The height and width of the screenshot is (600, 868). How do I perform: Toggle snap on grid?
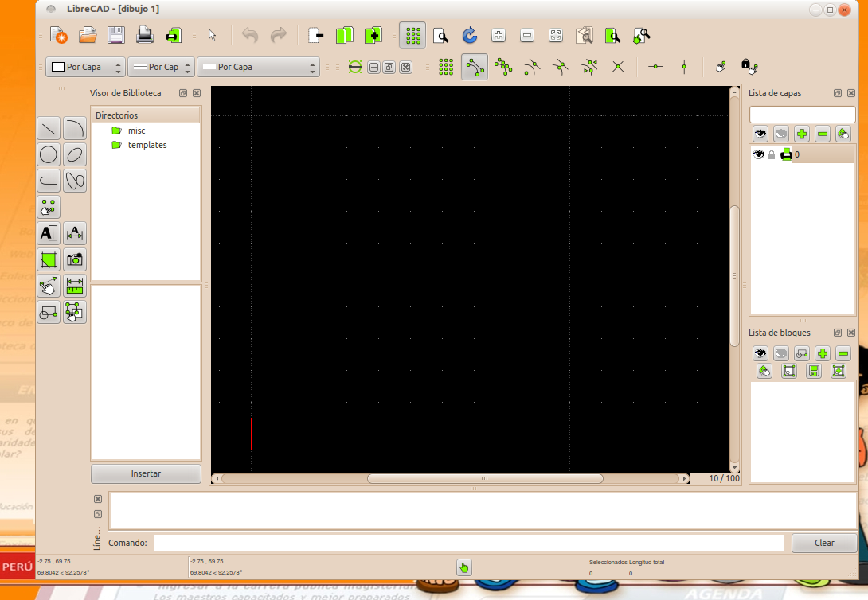[x=446, y=67]
